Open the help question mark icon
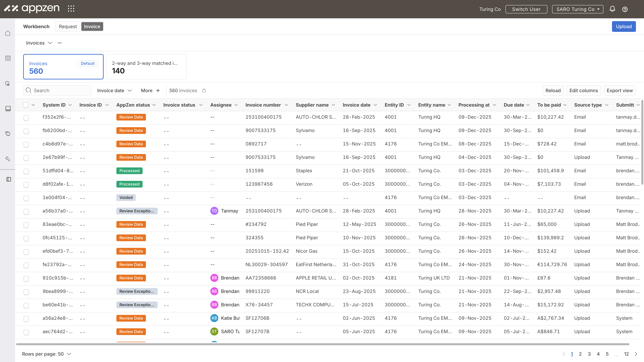 (x=625, y=9)
